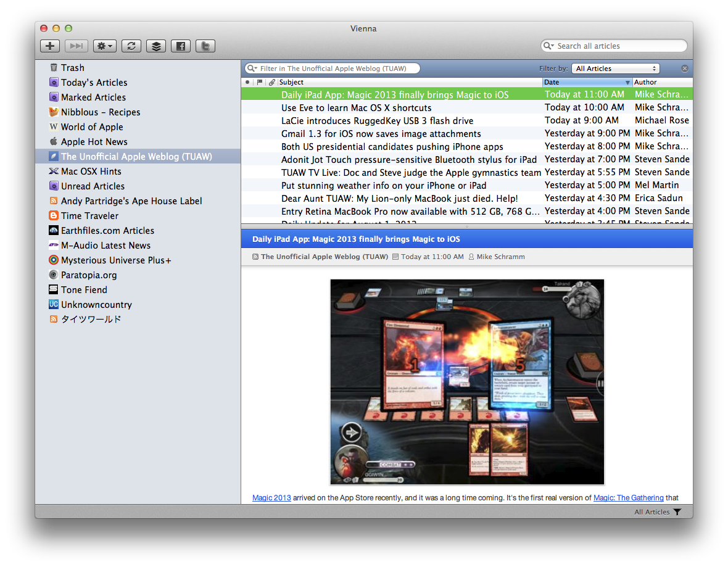Screen dimensions: 728x567
Task: Share article via Twitter icon
Action: [x=205, y=46]
